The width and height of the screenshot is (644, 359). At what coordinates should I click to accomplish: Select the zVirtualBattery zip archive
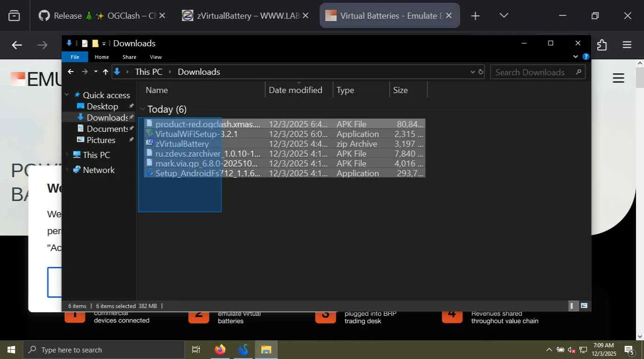pyautogui.click(x=285, y=144)
